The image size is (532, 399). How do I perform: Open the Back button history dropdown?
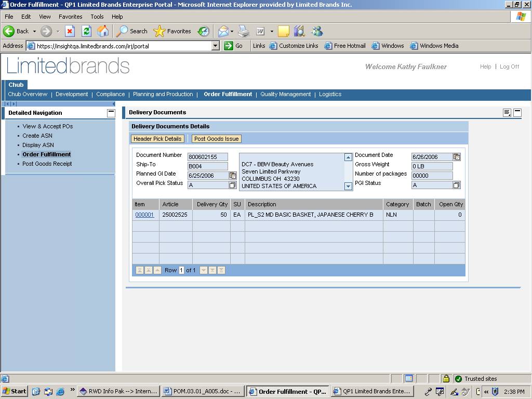click(34, 31)
